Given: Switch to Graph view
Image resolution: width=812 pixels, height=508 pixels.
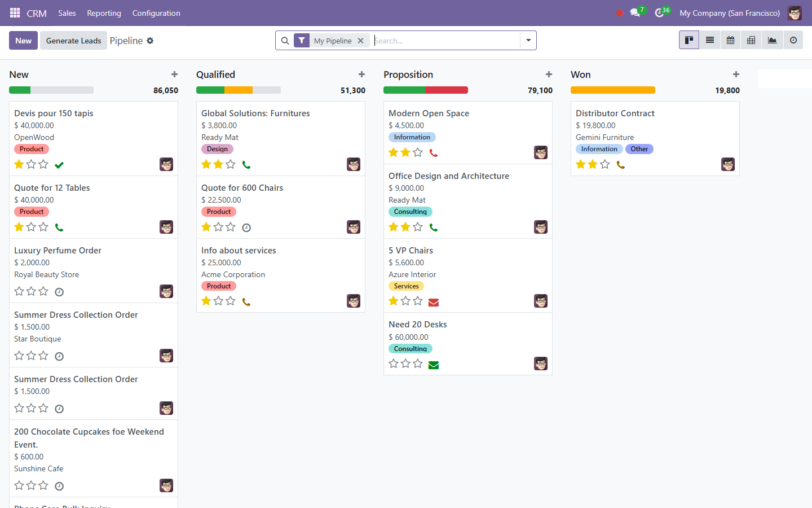Looking at the screenshot, I should pos(772,40).
